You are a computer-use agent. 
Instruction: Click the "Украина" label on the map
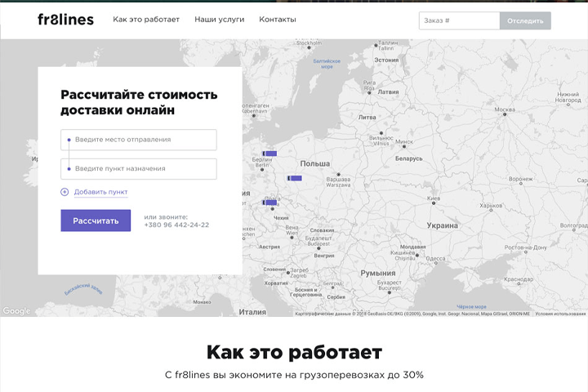pyautogui.click(x=442, y=225)
